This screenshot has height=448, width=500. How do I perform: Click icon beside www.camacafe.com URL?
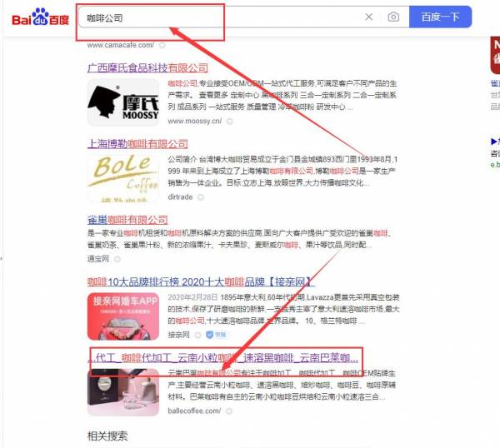(162, 45)
